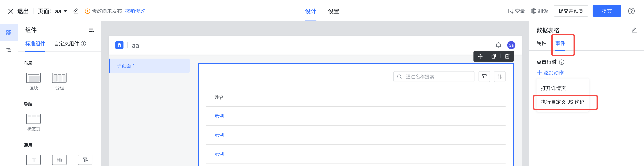
Task: Expand the page aa dropdown arrow
Action: click(65, 11)
